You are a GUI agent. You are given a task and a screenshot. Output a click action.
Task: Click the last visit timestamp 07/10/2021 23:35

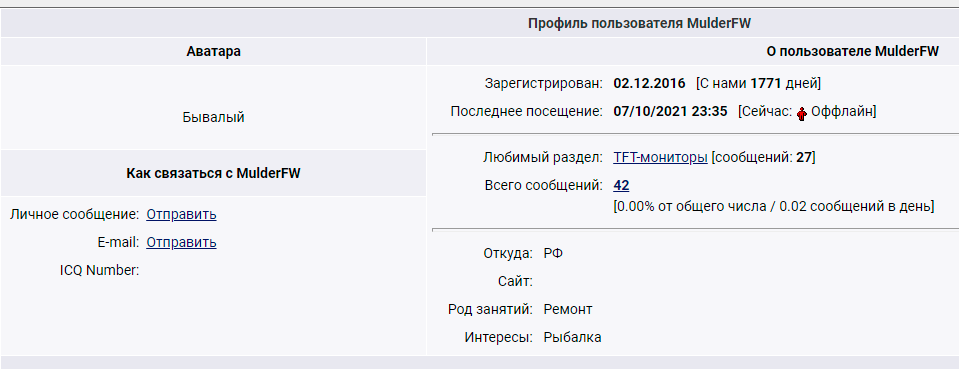point(670,112)
